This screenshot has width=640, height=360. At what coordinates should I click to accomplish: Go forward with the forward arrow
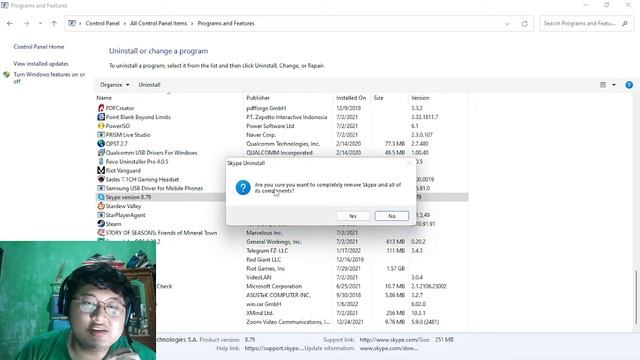click(27, 24)
